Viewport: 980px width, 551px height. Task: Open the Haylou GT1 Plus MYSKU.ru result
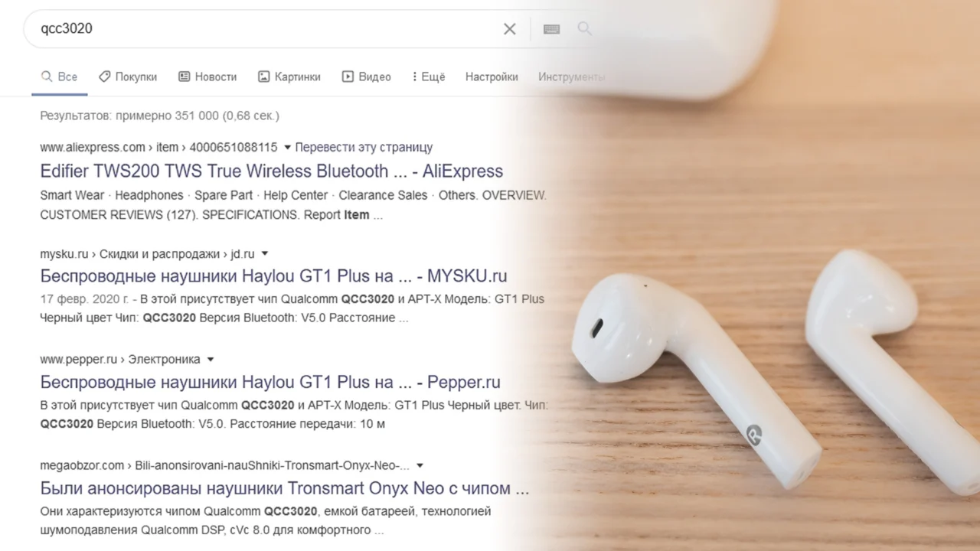tap(273, 275)
